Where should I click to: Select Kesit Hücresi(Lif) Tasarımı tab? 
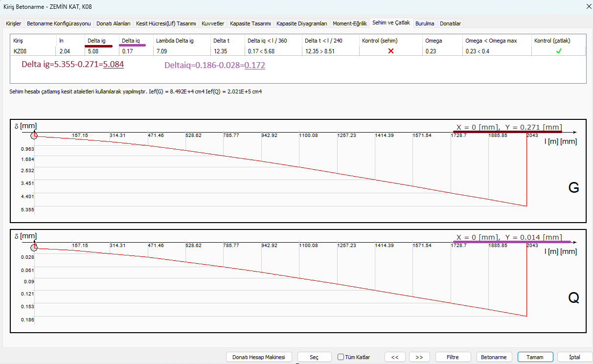pyautogui.click(x=166, y=23)
